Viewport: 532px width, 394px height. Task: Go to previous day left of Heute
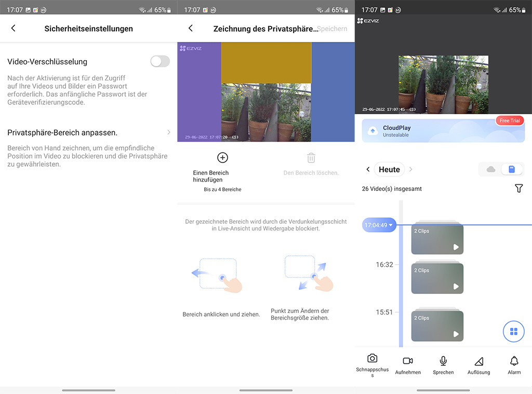[368, 169]
